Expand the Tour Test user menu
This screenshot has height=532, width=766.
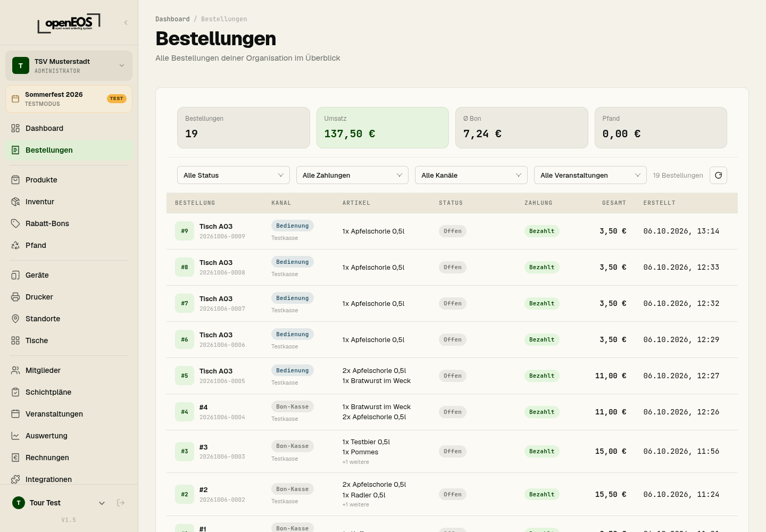(x=102, y=503)
